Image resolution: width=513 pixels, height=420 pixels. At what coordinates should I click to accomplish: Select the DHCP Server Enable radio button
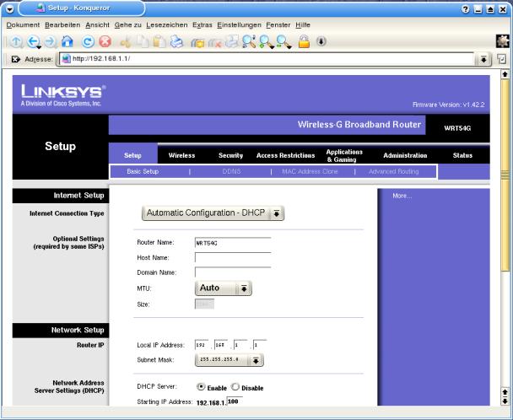pyautogui.click(x=200, y=387)
